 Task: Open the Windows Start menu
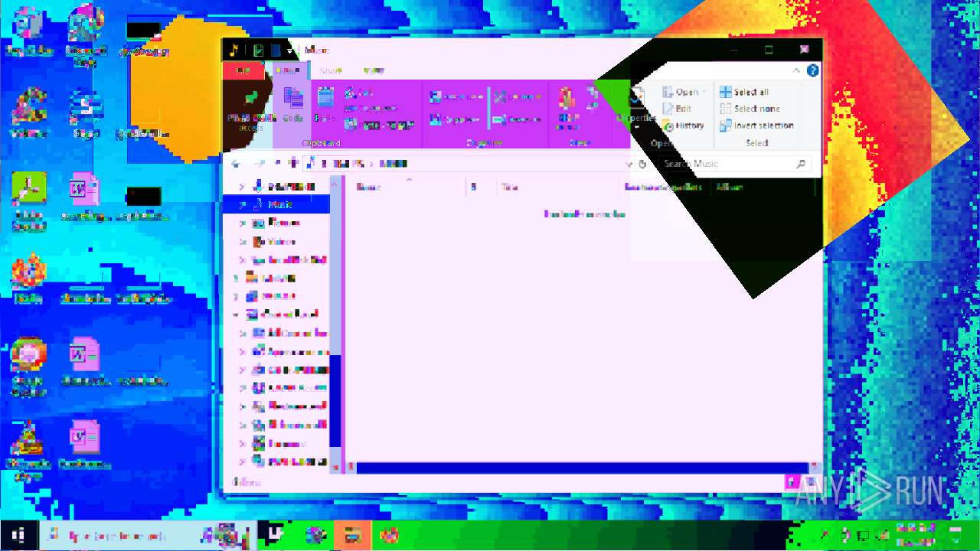[18, 535]
